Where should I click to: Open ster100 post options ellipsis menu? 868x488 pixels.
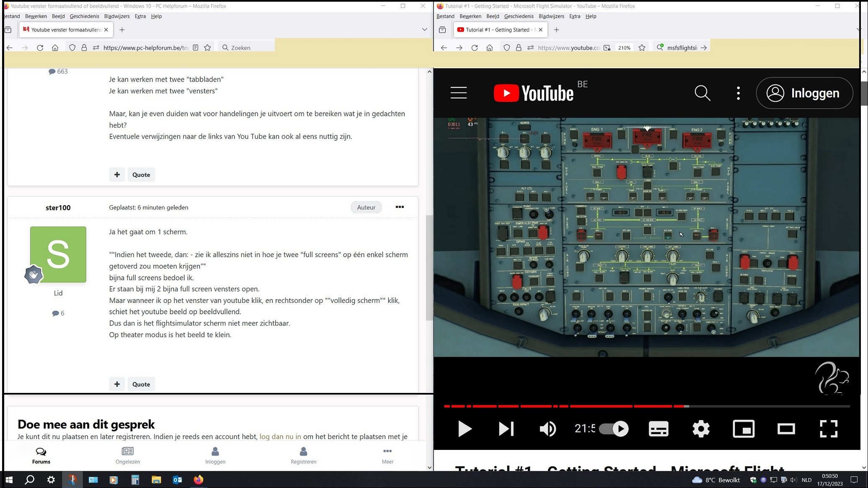click(x=400, y=207)
